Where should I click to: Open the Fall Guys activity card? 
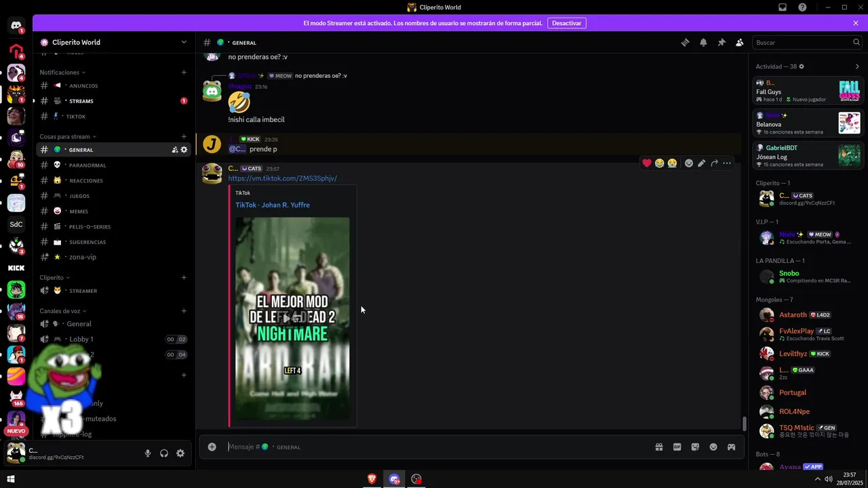[x=807, y=91]
